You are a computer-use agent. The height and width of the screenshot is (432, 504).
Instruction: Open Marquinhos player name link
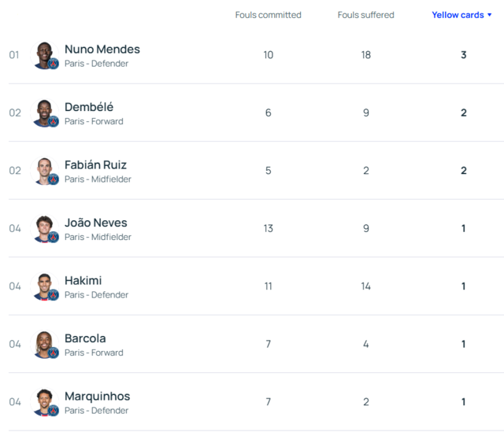click(x=98, y=397)
